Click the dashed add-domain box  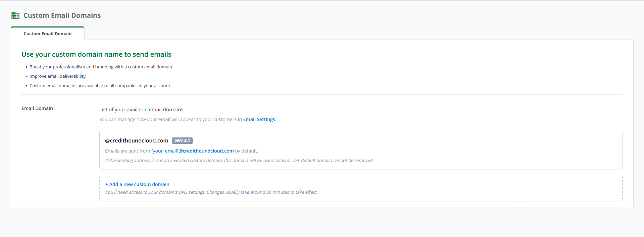point(361,188)
